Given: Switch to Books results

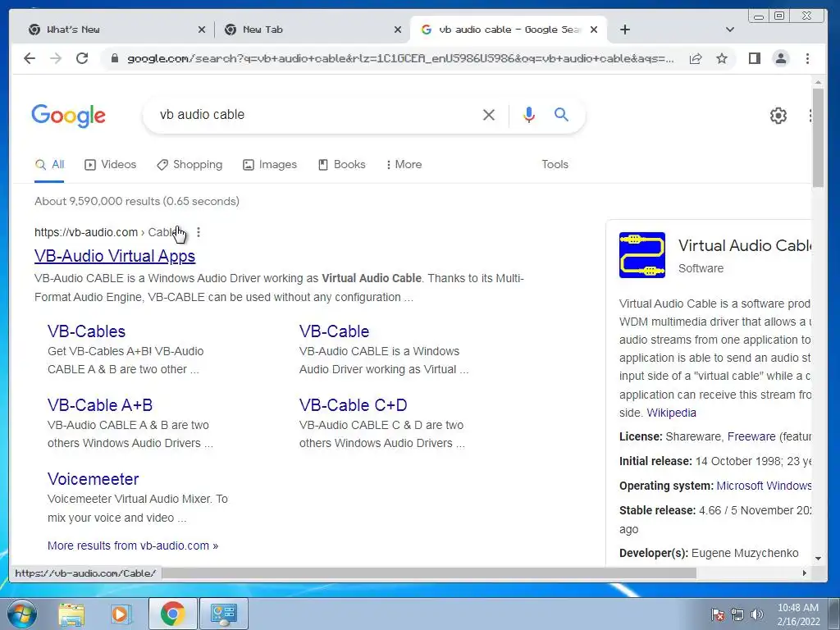Looking at the screenshot, I should 342,164.
